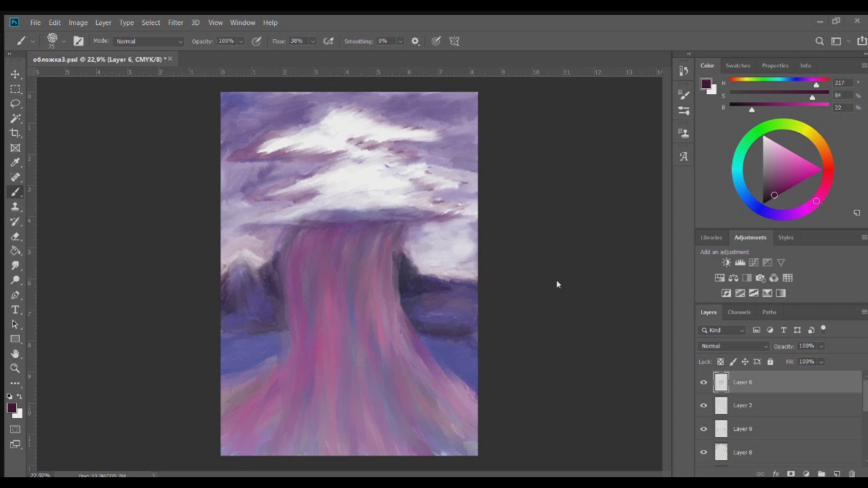
Task: Select the Crop tool
Action: (15, 133)
